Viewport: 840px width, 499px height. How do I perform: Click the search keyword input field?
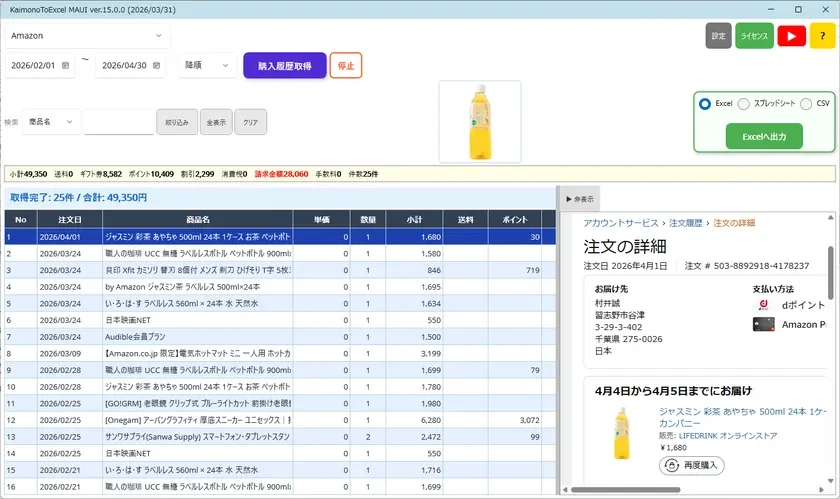pyautogui.click(x=118, y=122)
